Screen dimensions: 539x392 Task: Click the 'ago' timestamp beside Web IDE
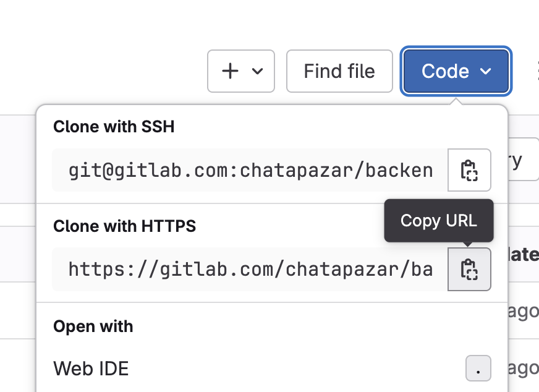coord(523,369)
